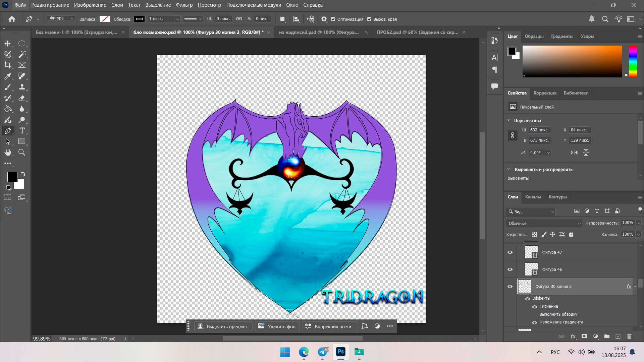
Task: Select the Hand tool
Action: (7, 153)
